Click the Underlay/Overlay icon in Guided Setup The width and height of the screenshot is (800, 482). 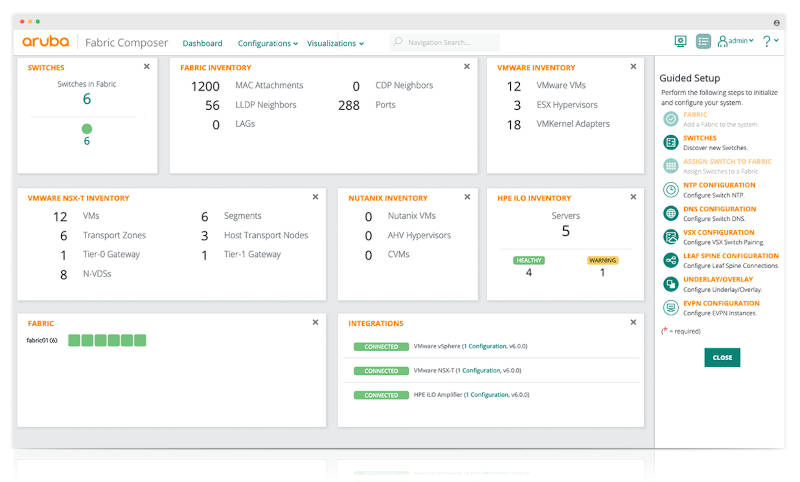pos(670,284)
